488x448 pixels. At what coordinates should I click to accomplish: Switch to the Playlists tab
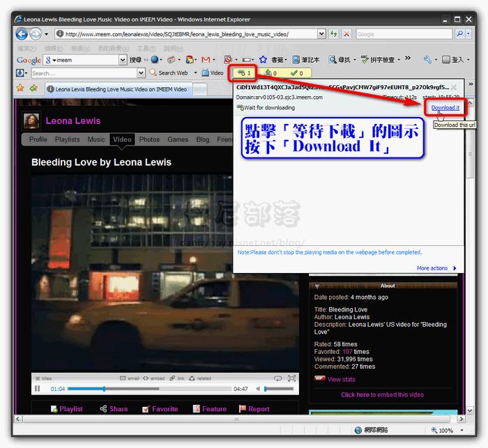67,139
